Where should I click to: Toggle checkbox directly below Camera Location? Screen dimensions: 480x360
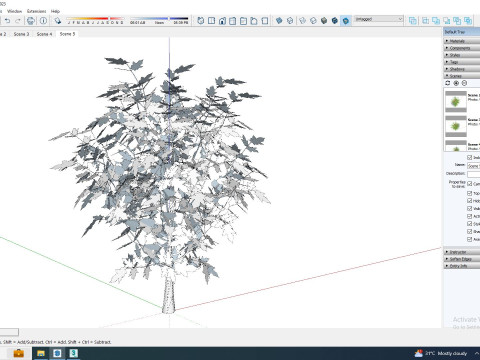click(470, 193)
